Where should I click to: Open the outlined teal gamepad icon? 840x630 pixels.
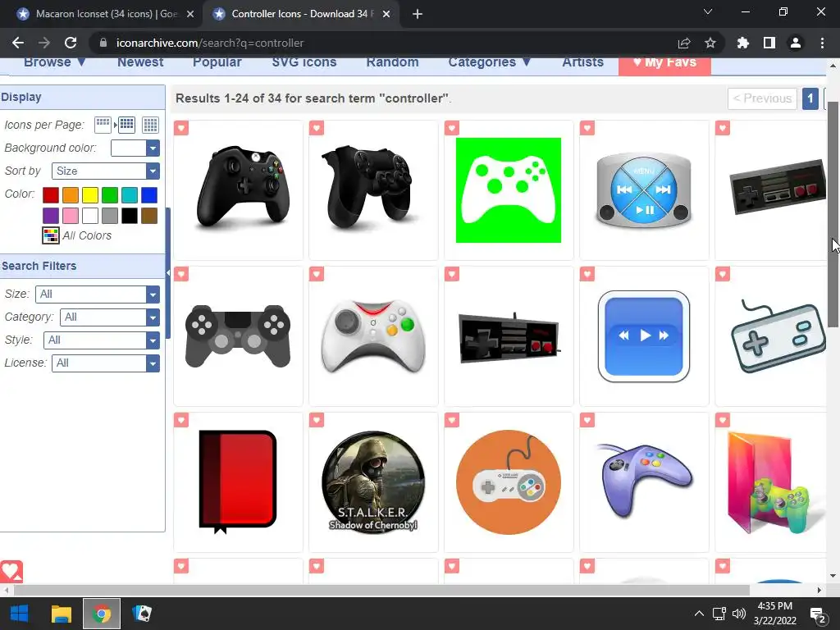778,336
